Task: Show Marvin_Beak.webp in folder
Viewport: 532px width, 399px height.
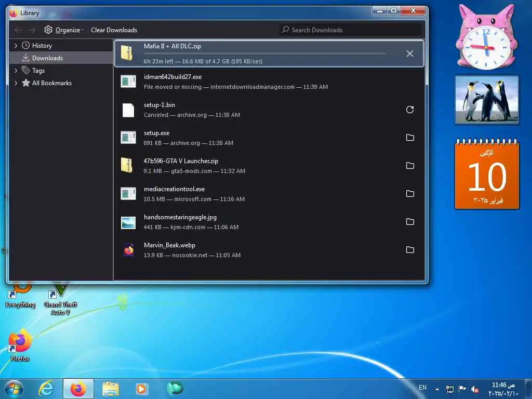Action: [410, 250]
